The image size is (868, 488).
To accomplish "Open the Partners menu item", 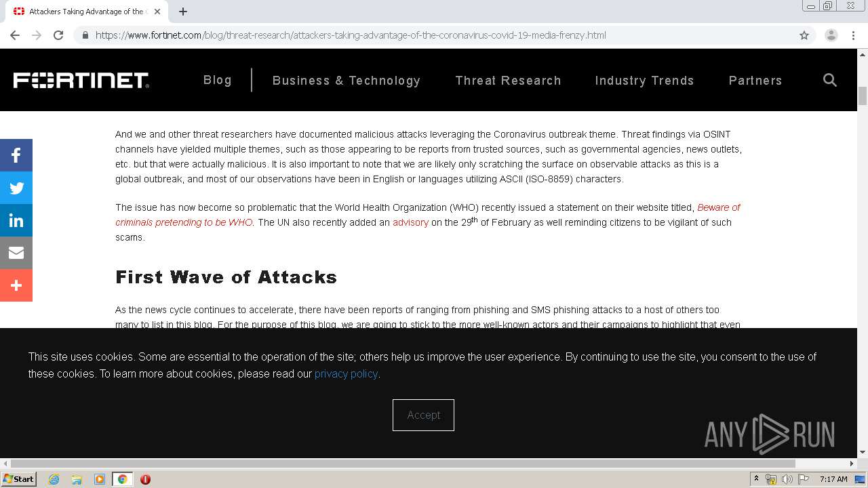I will click(755, 81).
